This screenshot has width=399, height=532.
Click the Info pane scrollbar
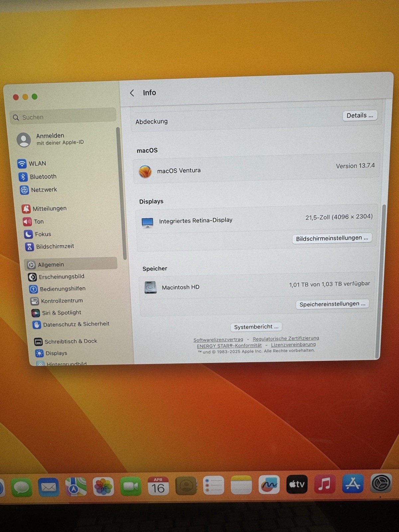click(381, 281)
